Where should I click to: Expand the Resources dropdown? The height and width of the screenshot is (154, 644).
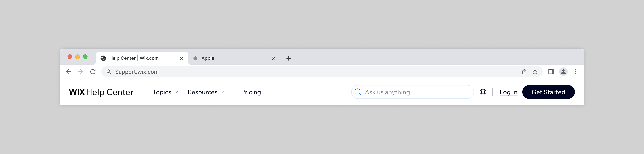206,92
